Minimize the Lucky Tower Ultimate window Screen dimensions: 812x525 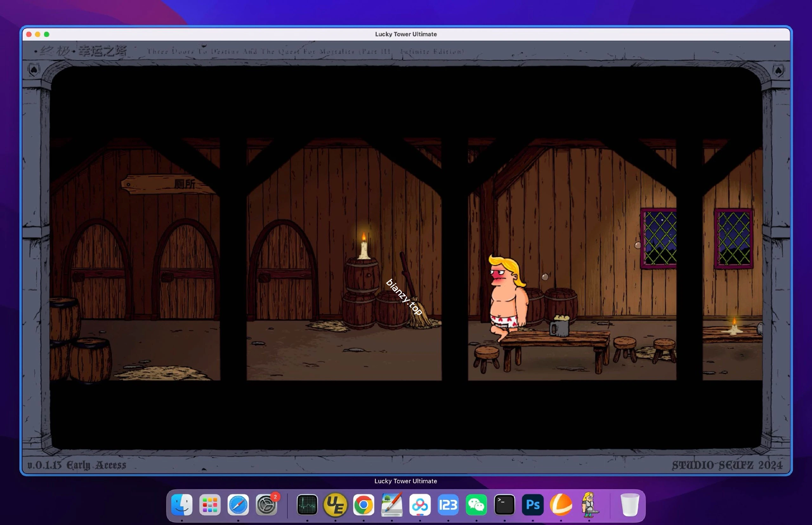pos(38,34)
